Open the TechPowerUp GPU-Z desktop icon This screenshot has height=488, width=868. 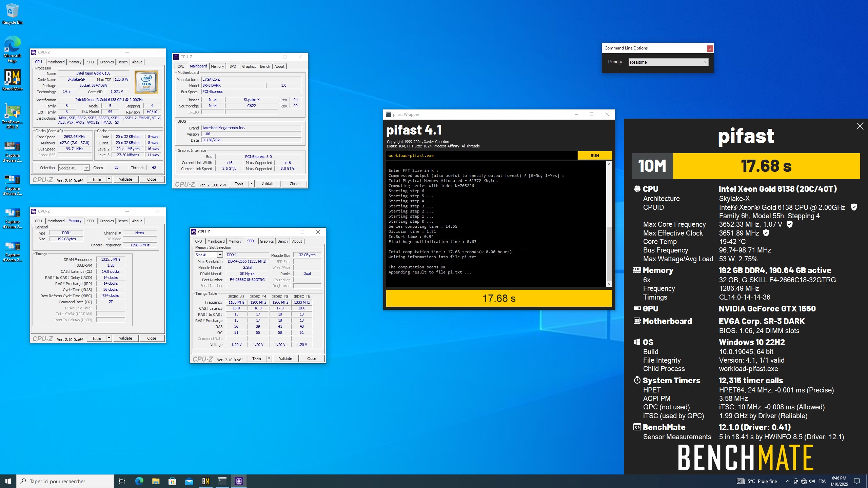(x=12, y=117)
